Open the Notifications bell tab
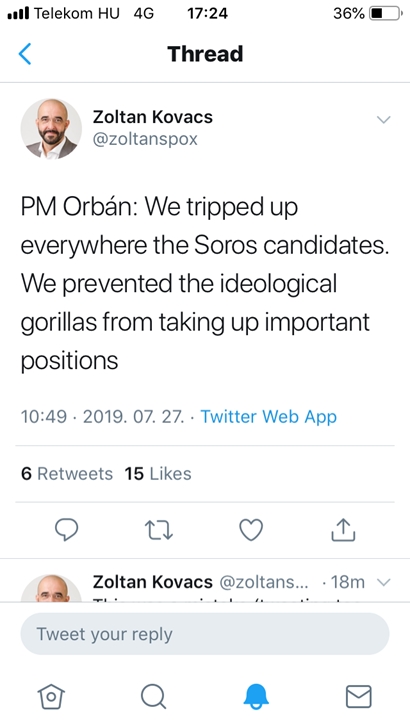Viewport: 410px width, 728px height. (256, 697)
